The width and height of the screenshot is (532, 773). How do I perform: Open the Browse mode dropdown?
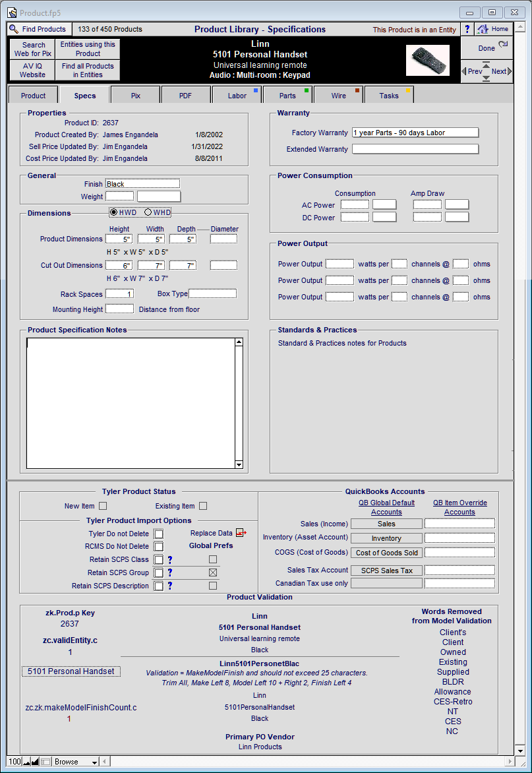click(76, 762)
